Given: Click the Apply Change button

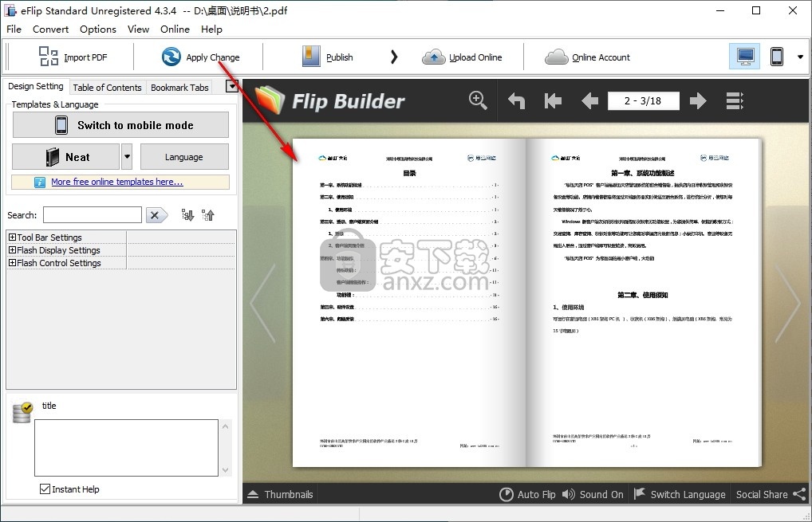Looking at the screenshot, I should click(x=200, y=57).
